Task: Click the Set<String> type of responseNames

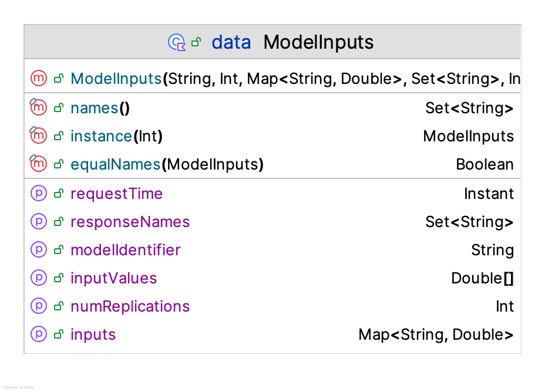Action: point(469,222)
